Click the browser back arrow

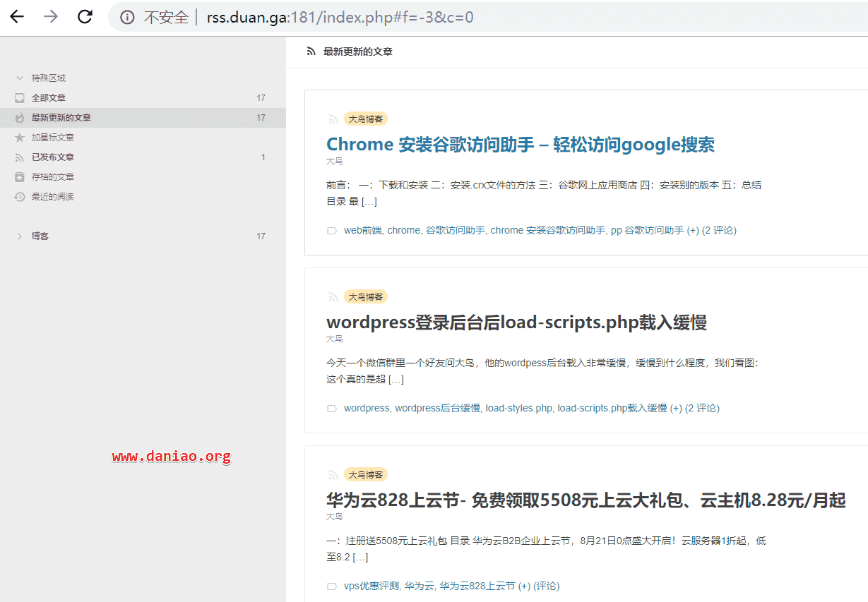point(17,17)
